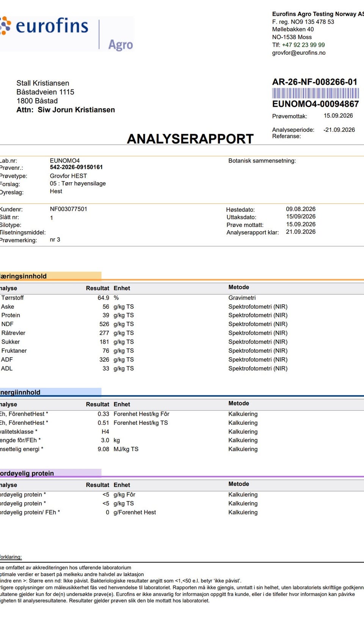Click the barcode under the report number
Screen dimensions: 364x618
click(x=315, y=93)
